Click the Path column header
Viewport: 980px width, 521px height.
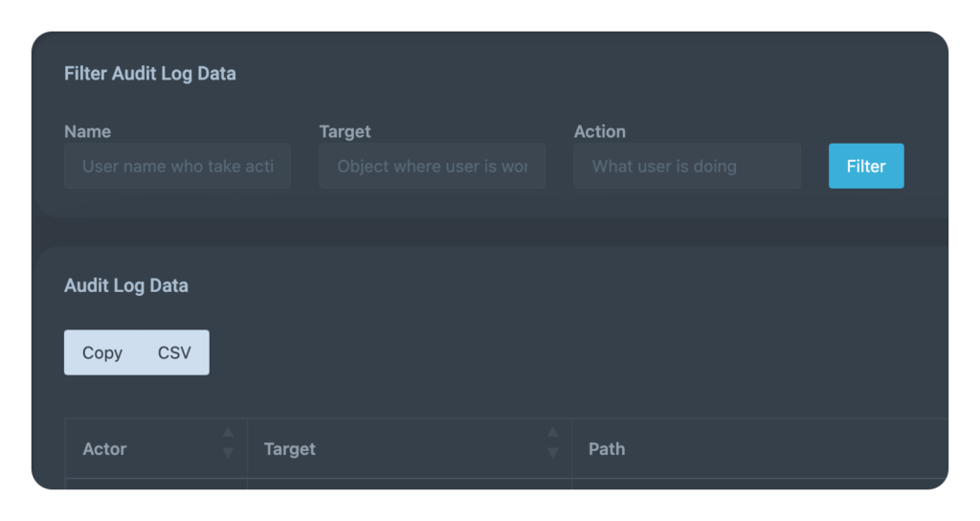[x=607, y=448]
